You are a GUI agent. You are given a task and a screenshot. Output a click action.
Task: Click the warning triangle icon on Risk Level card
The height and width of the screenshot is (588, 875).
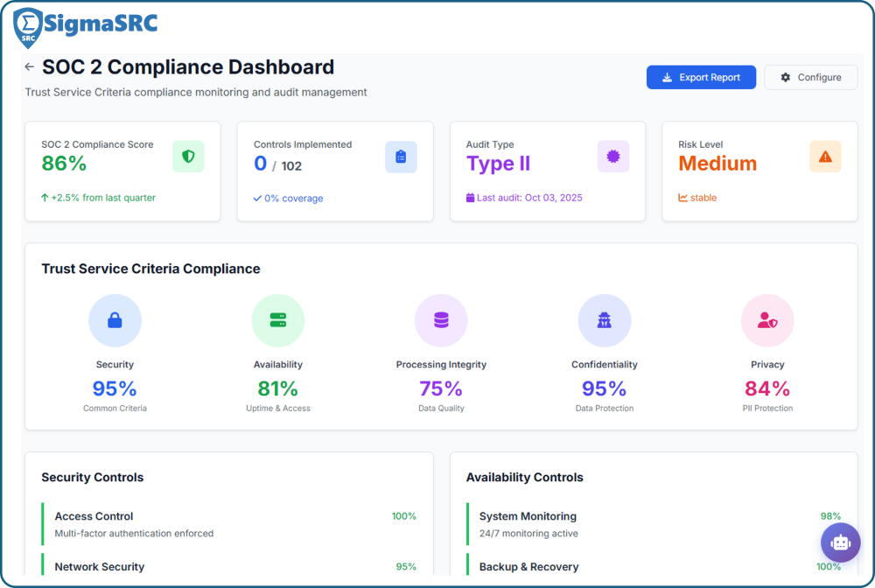click(825, 157)
